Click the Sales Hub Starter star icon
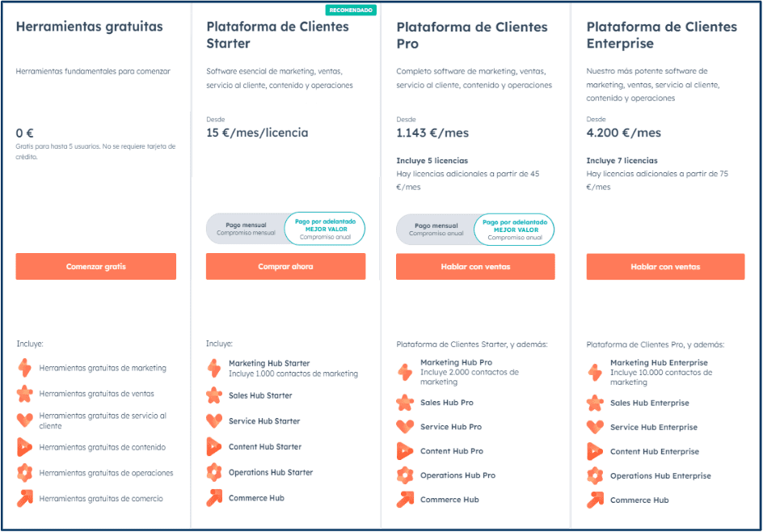 tap(214, 395)
